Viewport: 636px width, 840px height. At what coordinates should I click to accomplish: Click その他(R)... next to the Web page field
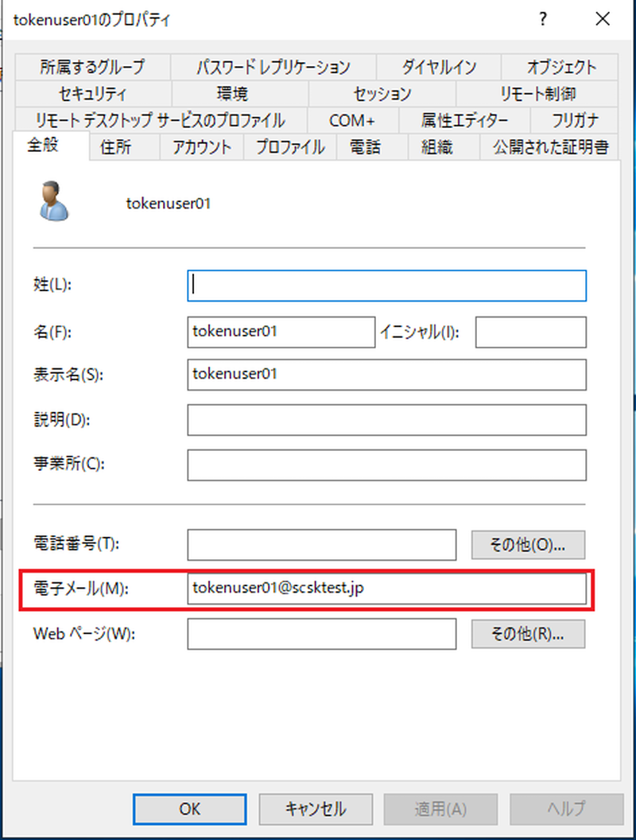528,634
